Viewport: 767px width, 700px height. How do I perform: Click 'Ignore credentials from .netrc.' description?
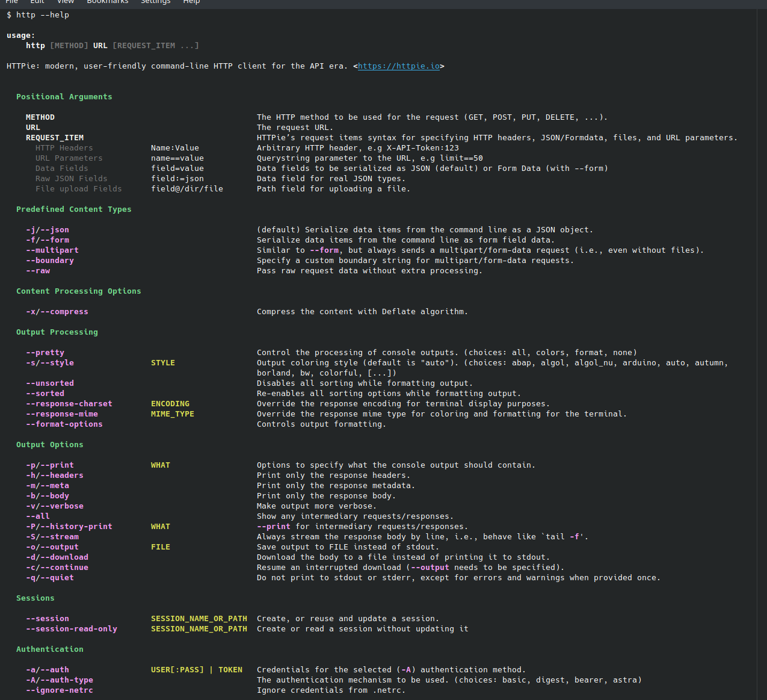(x=331, y=690)
